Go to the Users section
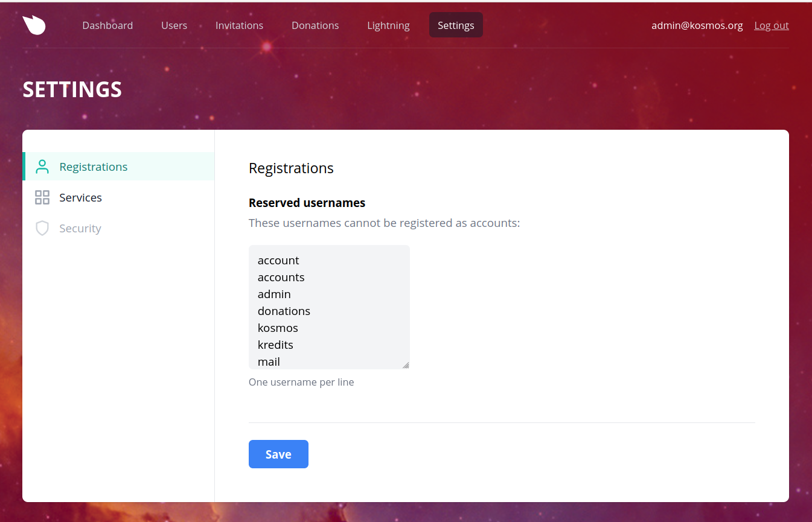 pos(174,25)
